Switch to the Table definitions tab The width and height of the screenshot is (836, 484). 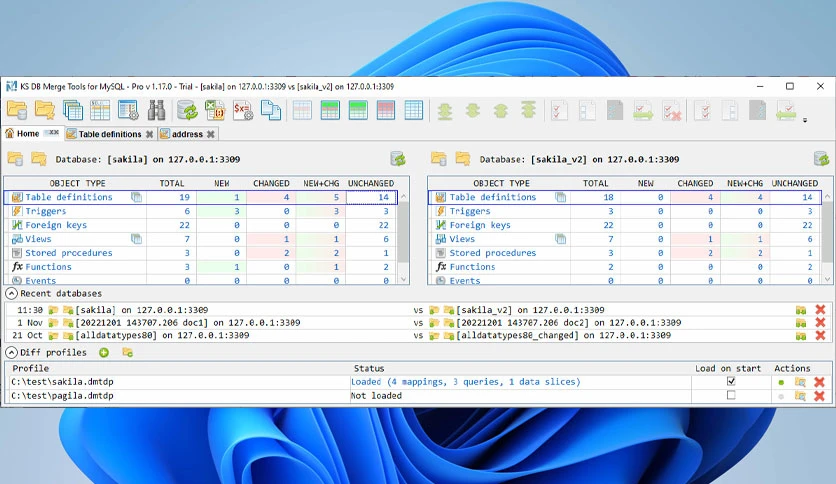click(x=110, y=134)
